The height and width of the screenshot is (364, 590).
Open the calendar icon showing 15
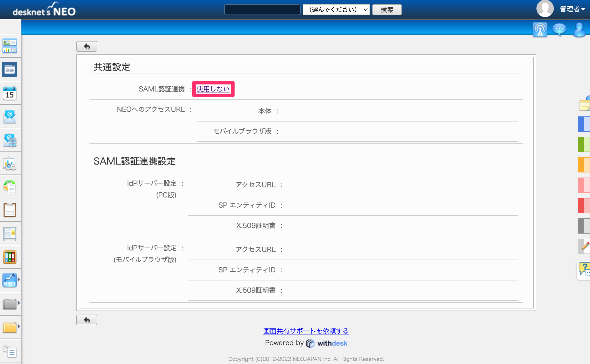10,93
